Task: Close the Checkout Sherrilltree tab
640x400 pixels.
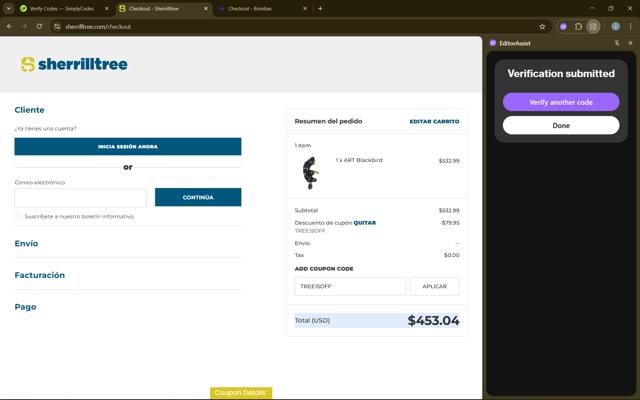Action: 206,8
